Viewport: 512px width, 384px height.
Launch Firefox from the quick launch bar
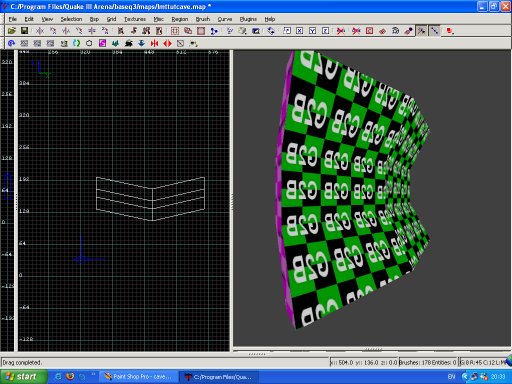click(70, 377)
